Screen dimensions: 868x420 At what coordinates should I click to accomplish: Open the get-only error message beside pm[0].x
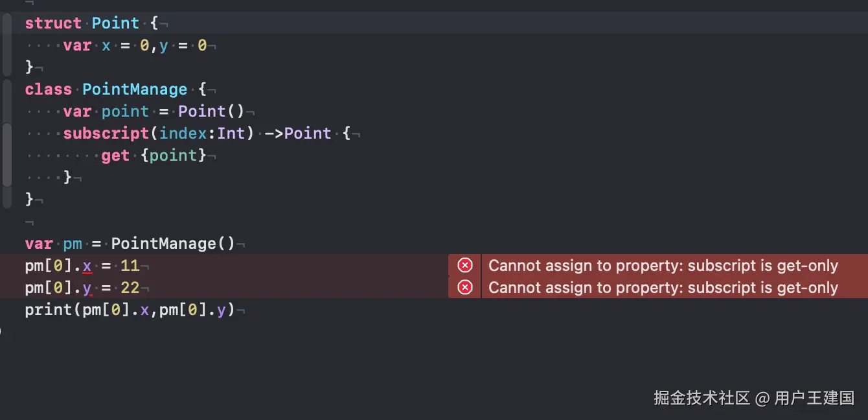[x=663, y=266]
